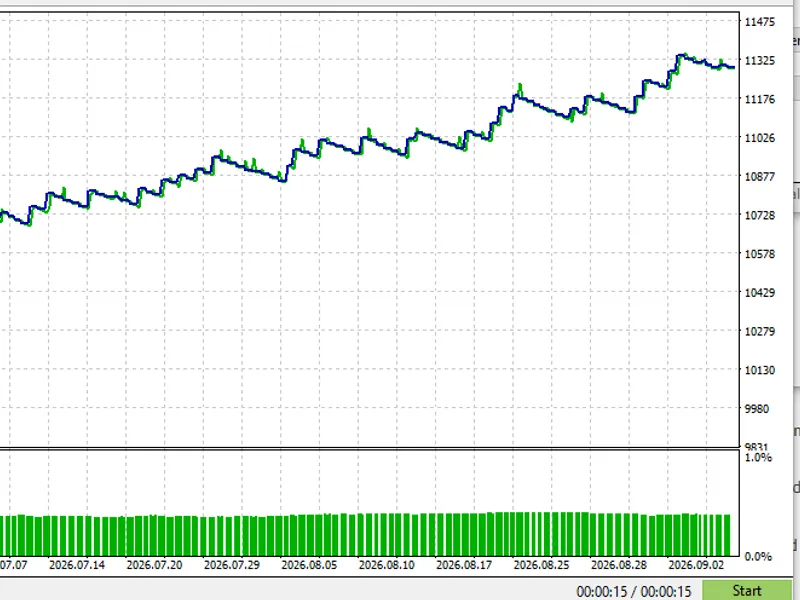Select the 10429 axis value
800x600 pixels.
(760, 292)
